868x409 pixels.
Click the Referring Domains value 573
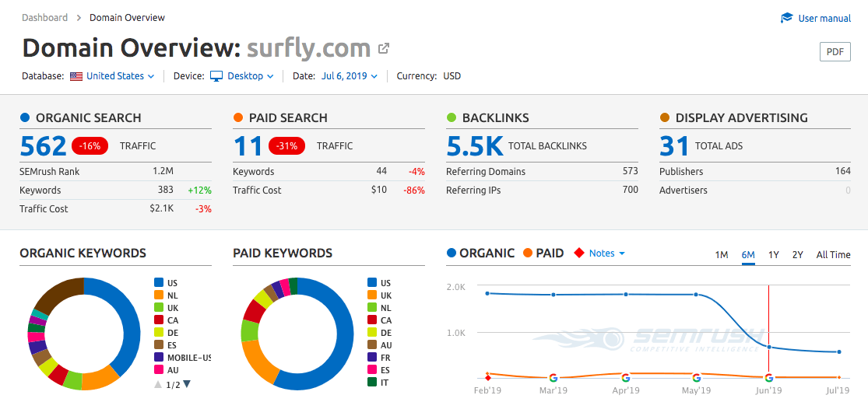pos(630,171)
